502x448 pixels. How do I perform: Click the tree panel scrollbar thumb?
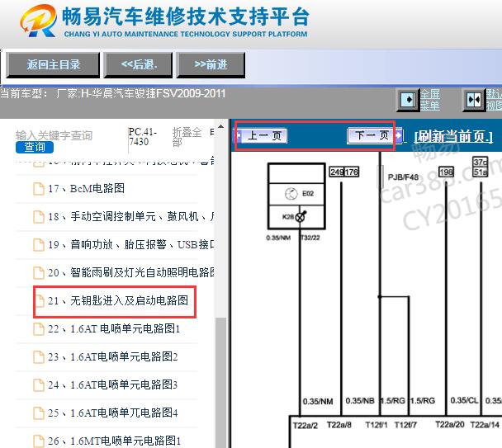220,382
